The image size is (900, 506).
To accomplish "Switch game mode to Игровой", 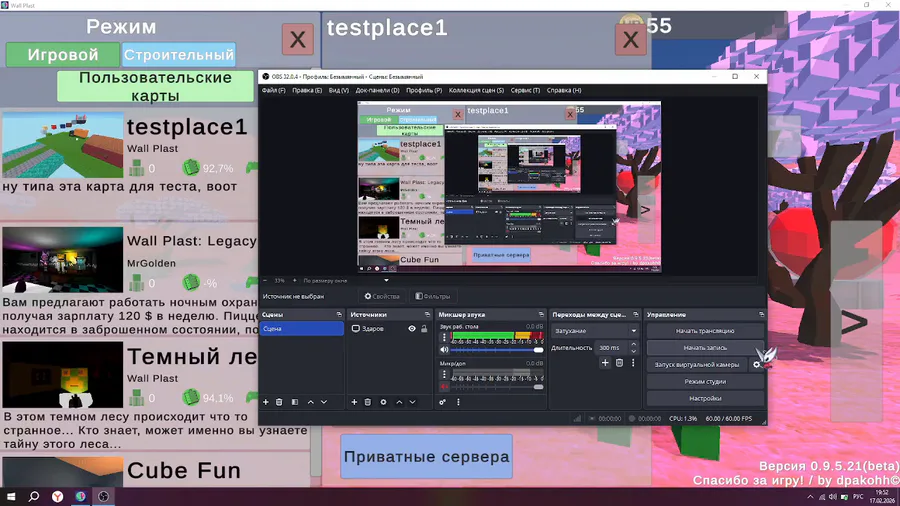I will click(x=63, y=55).
